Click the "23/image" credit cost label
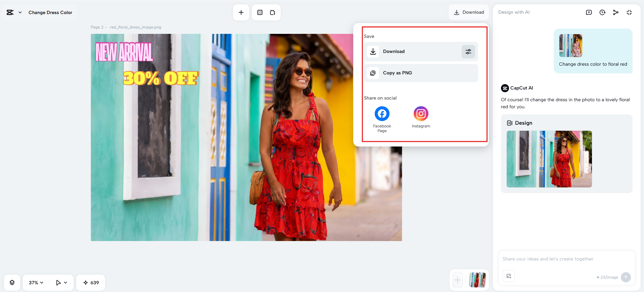The width and height of the screenshot is (644, 292). point(607,277)
